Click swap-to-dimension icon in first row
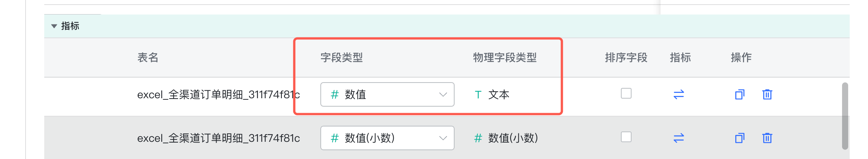This screenshot has width=868, height=159. tap(678, 94)
